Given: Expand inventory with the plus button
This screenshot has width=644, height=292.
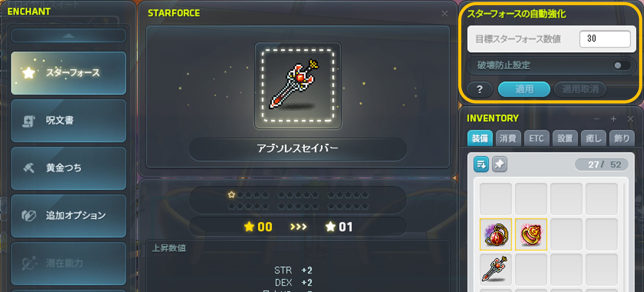Looking at the screenshot, I should click(x=613, y=119).
